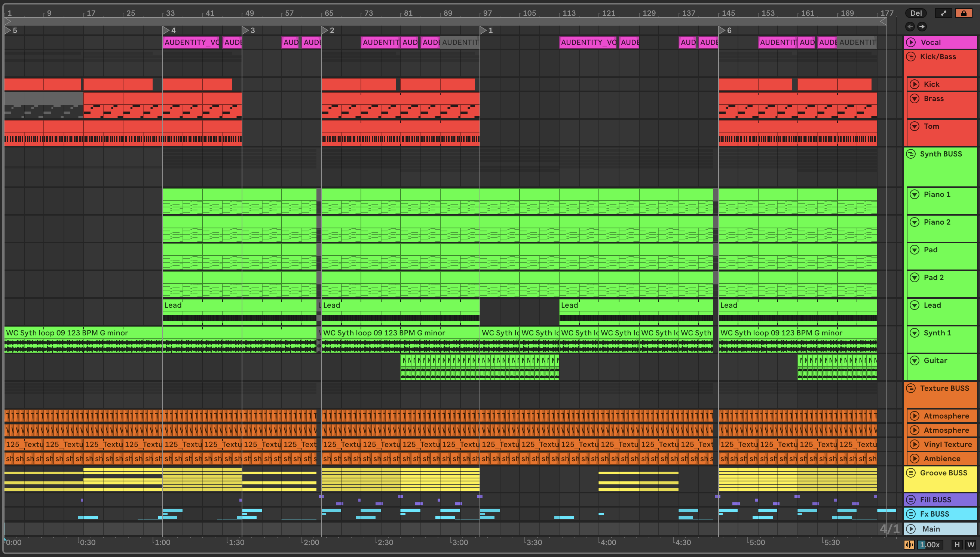The height and width of the screenshot is (557, 980).
Task: Toggle the orange lock envelopes icon
Action: click(x=964, y=13)
